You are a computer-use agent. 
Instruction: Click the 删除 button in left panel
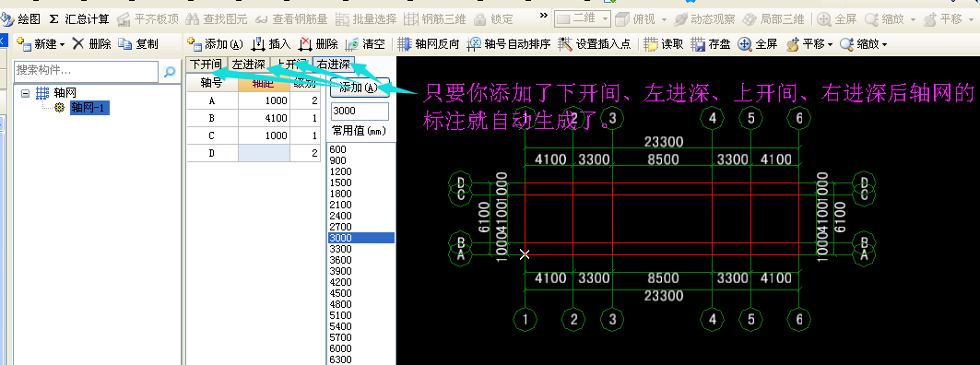[91, 43]
